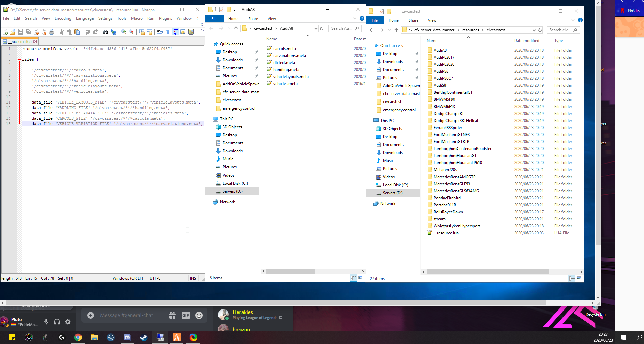Screen dimensions: 644x344
Task: Open address bar dropdown in civcarstest window
Action: pyautogui.click(x=534, y=30)
